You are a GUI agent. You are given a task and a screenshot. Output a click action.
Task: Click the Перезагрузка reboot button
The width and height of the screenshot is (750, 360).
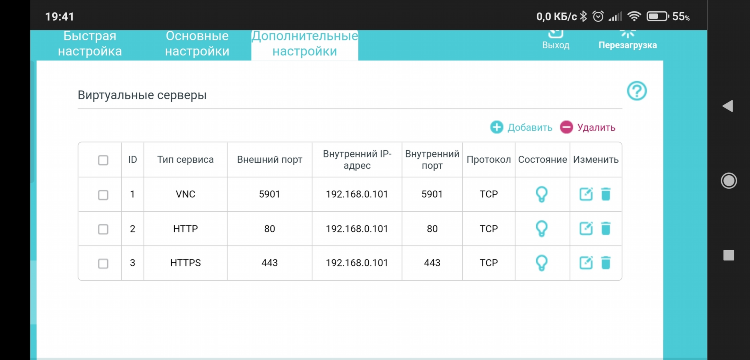(x=627, y=39)
